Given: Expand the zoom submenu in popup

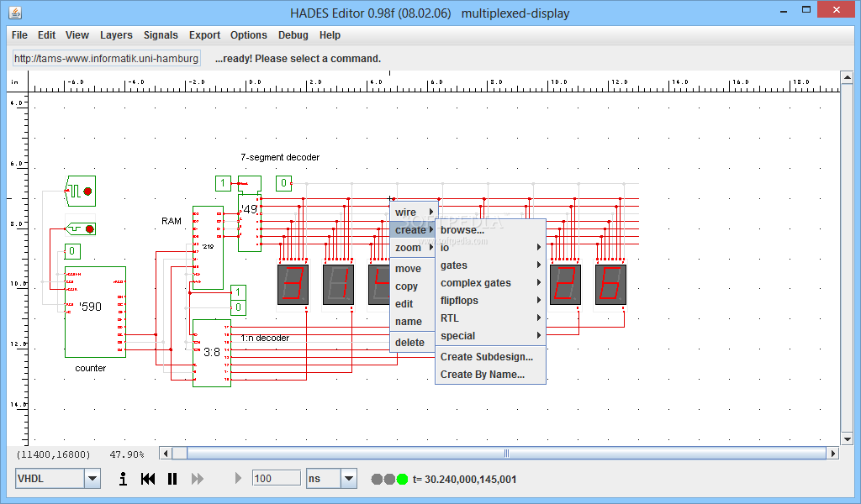Looking at the screenshot, I should (x=413, y=247).
